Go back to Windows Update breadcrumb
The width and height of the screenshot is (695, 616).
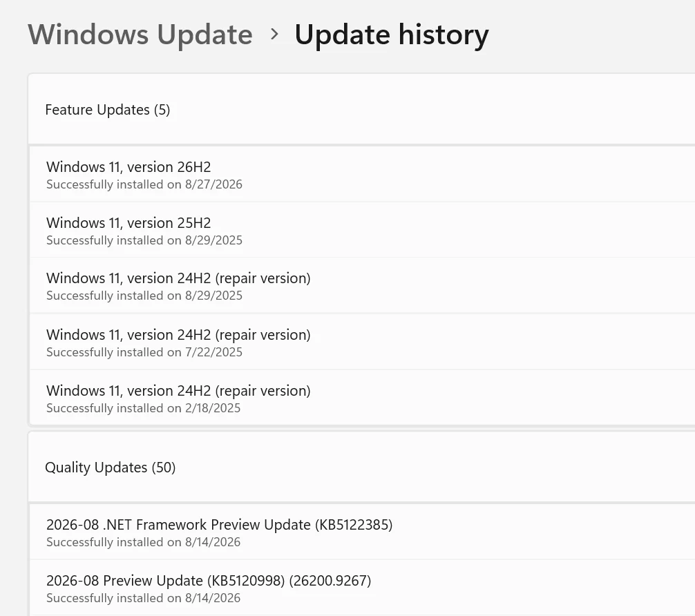[140, 35]
